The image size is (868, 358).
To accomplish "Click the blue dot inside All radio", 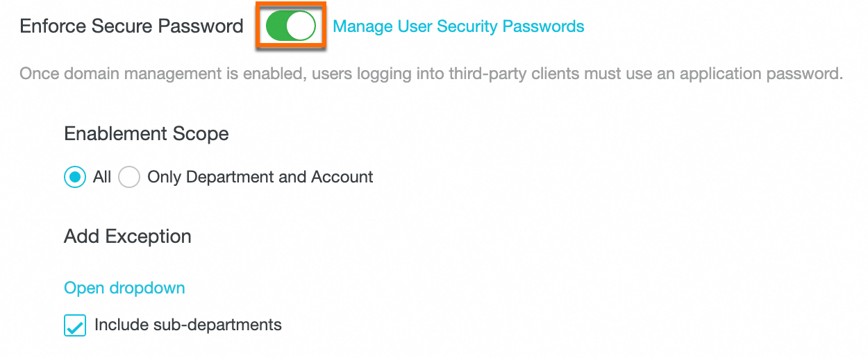I will pyautogui.click(x=75, y=177).
